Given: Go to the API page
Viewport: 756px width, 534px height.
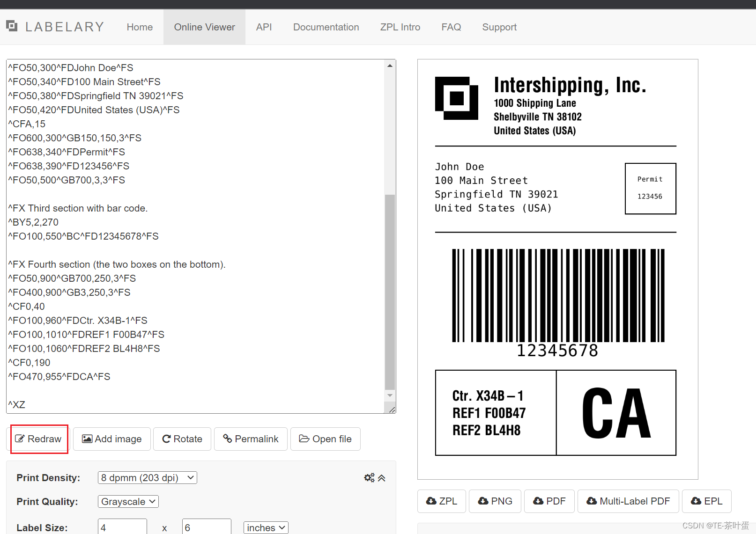Looking at the screenshot, I should point(264,27).
